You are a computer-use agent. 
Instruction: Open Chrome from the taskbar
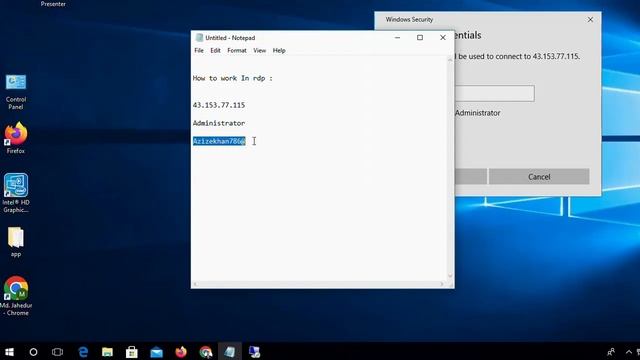206,352
